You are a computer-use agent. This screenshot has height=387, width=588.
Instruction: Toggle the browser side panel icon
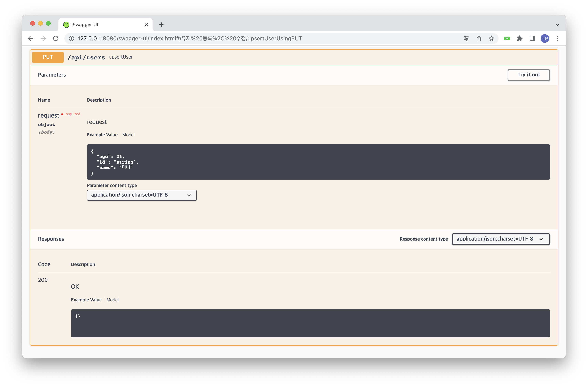pos(532,38)
